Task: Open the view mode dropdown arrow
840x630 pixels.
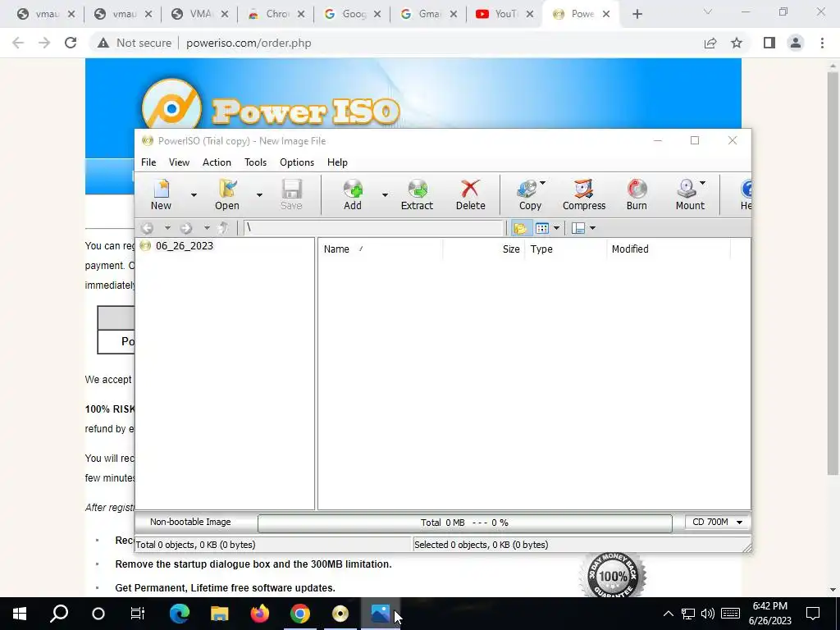Action: point(557,228)
